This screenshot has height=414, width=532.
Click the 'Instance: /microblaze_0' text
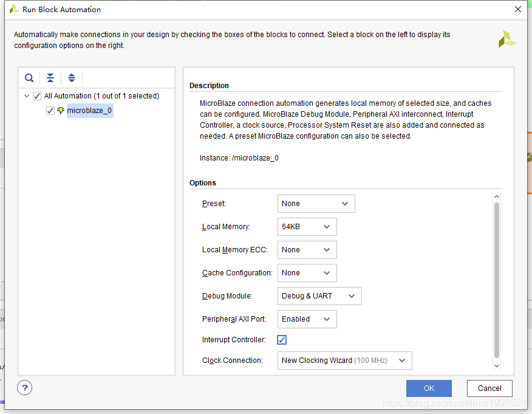[239, 158]
